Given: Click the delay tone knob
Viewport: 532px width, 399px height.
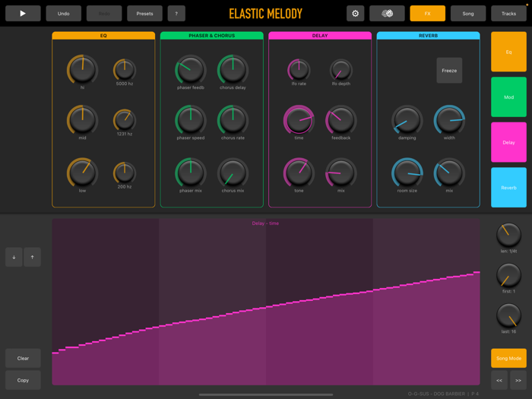Looking at the screenshot, I should pyautogui.click(x=299, y=173).
